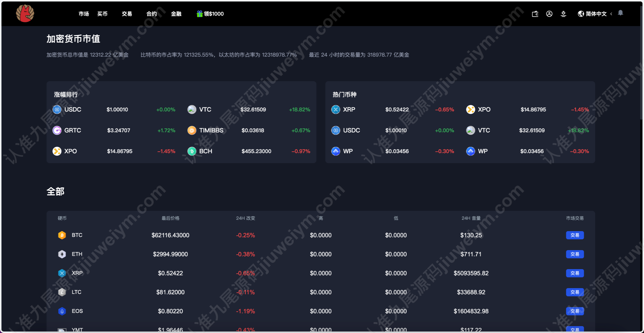Screen dimensions: 644x333
Task: Click the 交易 button for BTC row
Action: 575,235
